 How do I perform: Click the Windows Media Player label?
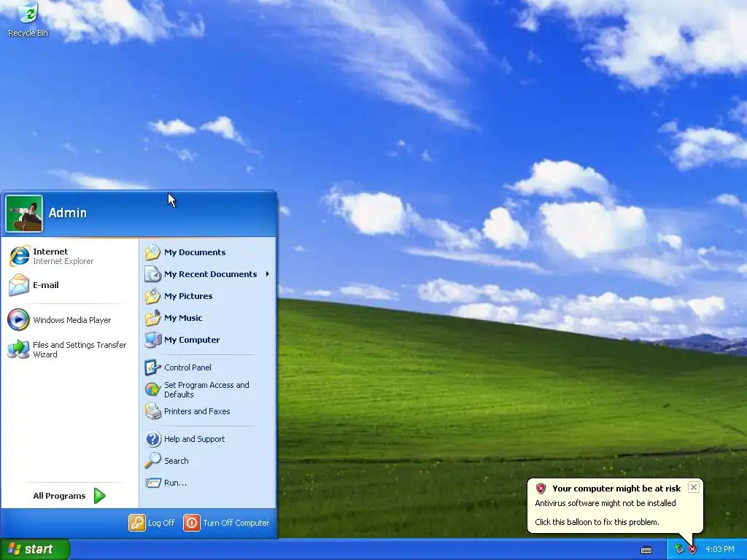coord(72,320)
